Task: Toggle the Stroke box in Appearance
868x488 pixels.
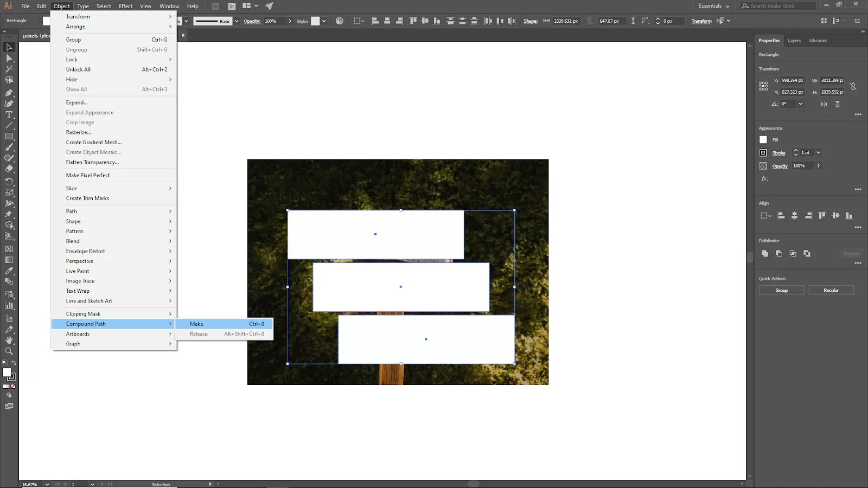Action: point(763,153)
